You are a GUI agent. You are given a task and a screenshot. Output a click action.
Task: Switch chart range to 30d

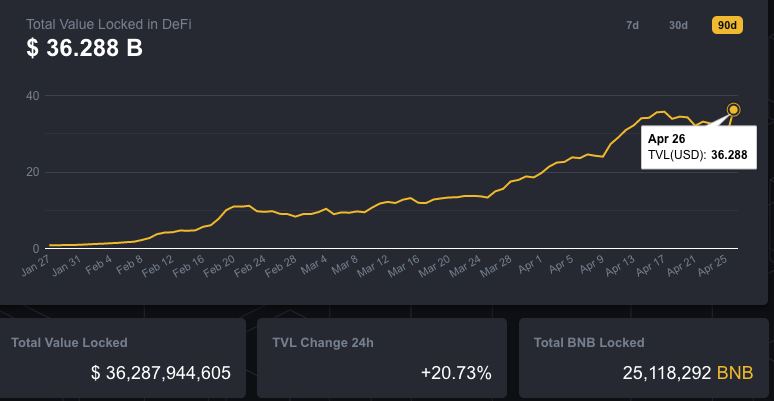[678, 25]
